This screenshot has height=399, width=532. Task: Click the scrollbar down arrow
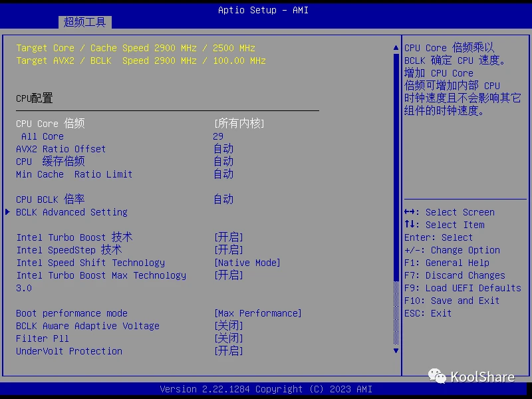396,350
